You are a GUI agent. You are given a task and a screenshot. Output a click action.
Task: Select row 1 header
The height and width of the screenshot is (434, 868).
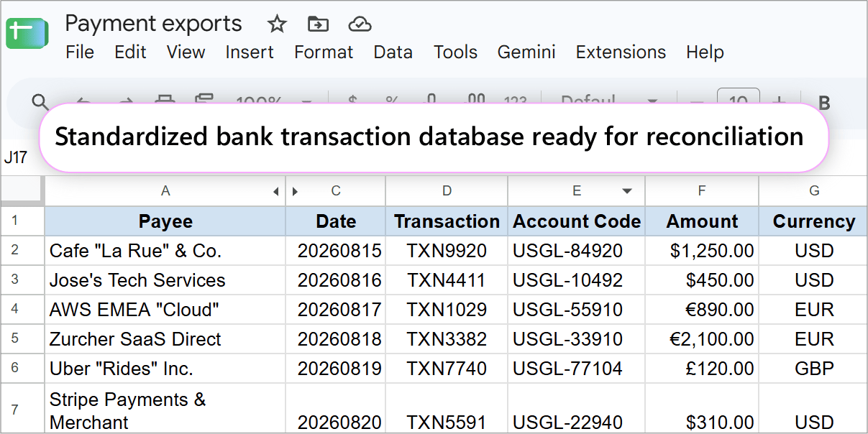click(22, 221)
